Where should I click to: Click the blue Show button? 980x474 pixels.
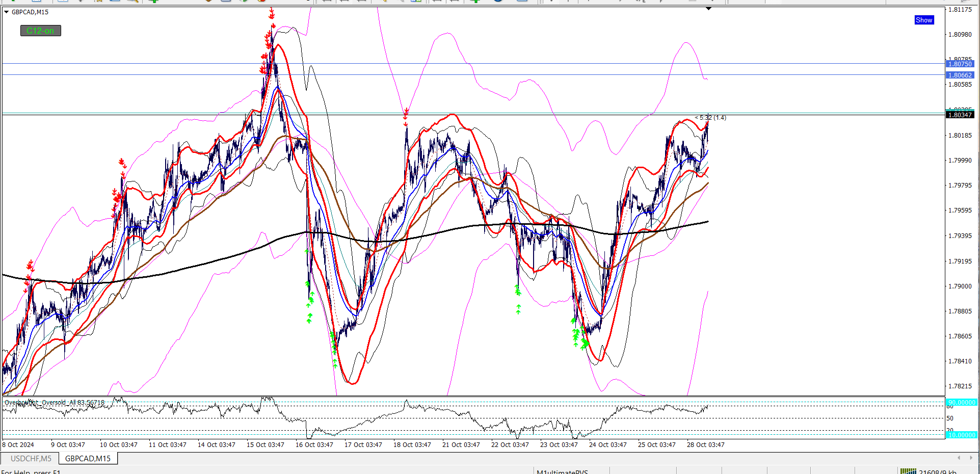coord(924,20)
